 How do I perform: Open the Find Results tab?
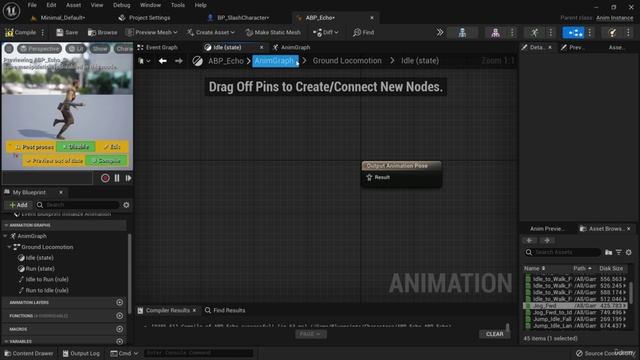pyautogui.click(x=225, y=311)
